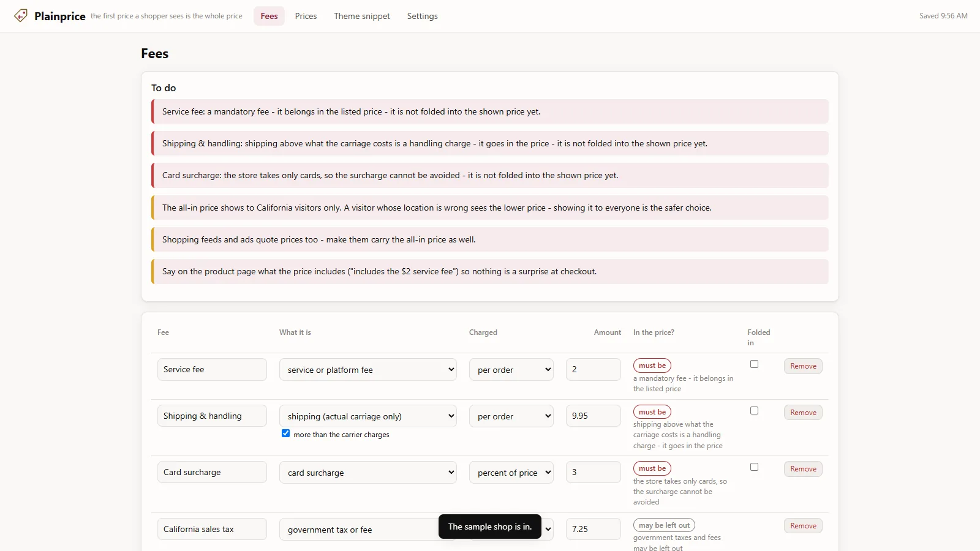980x551 pixels.
Task: Remove the Service fee row
Action: click(x=803, y=366)
